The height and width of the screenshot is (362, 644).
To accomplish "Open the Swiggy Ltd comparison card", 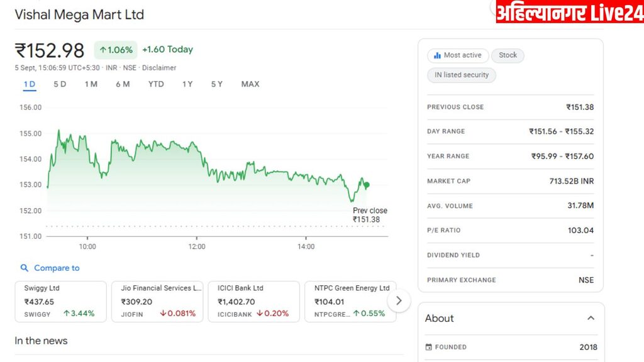I will coord(60,301).
